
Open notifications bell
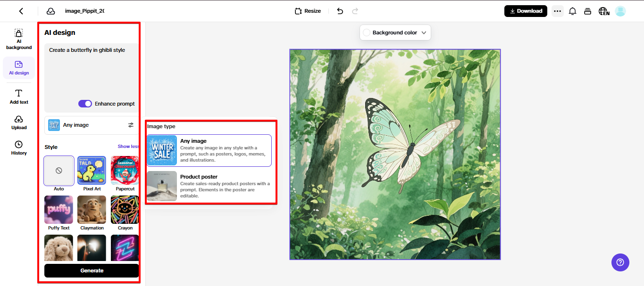(x=572, y=10)
